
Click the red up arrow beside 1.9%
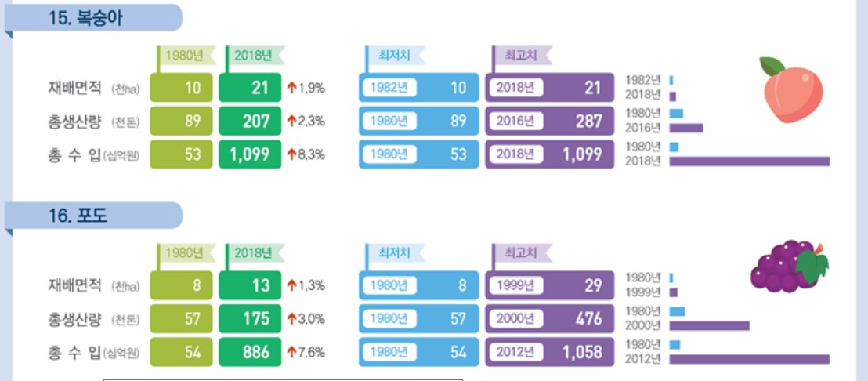click(x=291, y=88)
